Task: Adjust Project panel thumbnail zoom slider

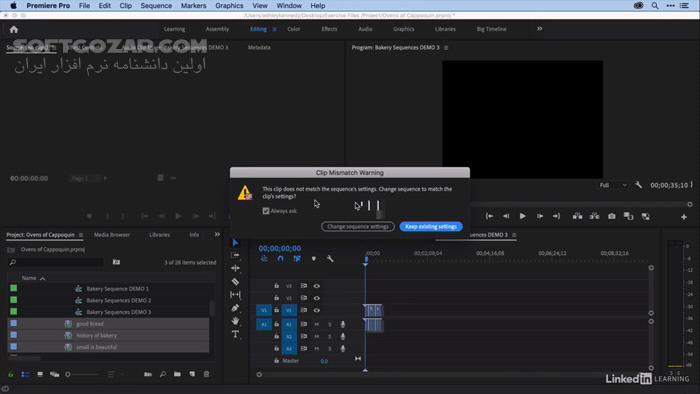Action: click(x=68, y=374)
